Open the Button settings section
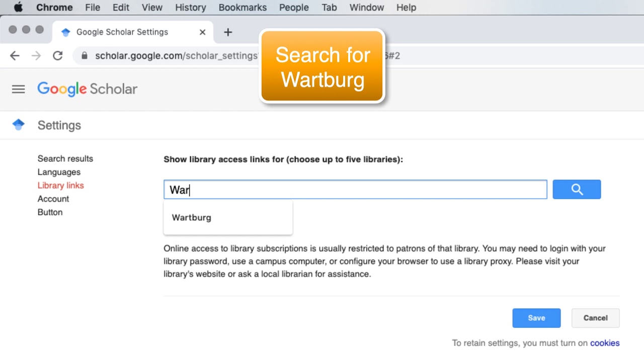Screen dimensions: 644x362 (50, 212)
